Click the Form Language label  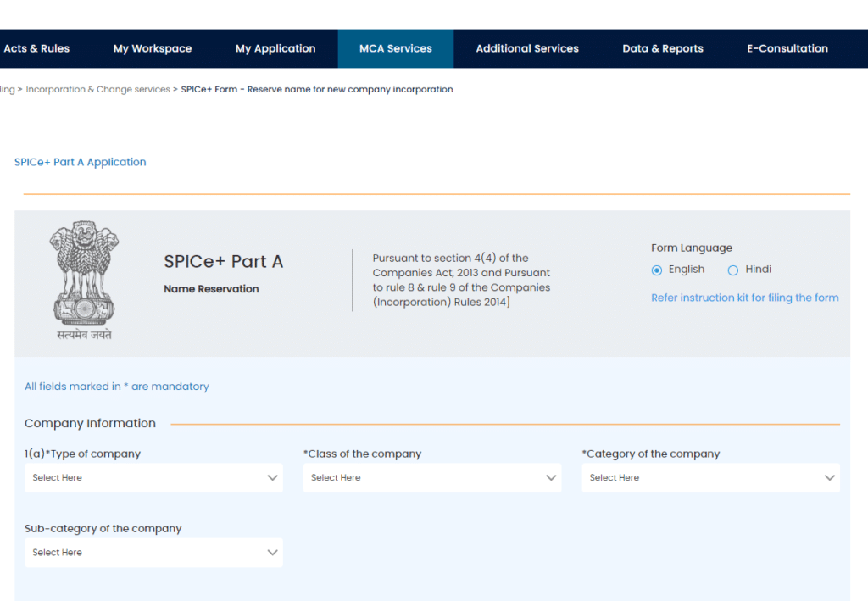(x=692, y=248)
